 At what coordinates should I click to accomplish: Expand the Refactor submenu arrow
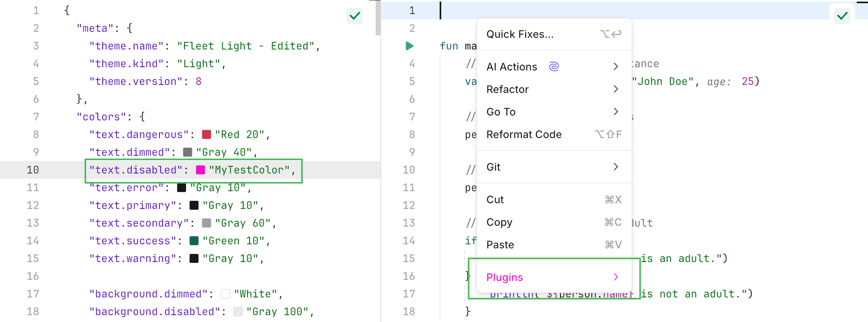[616, 89]
